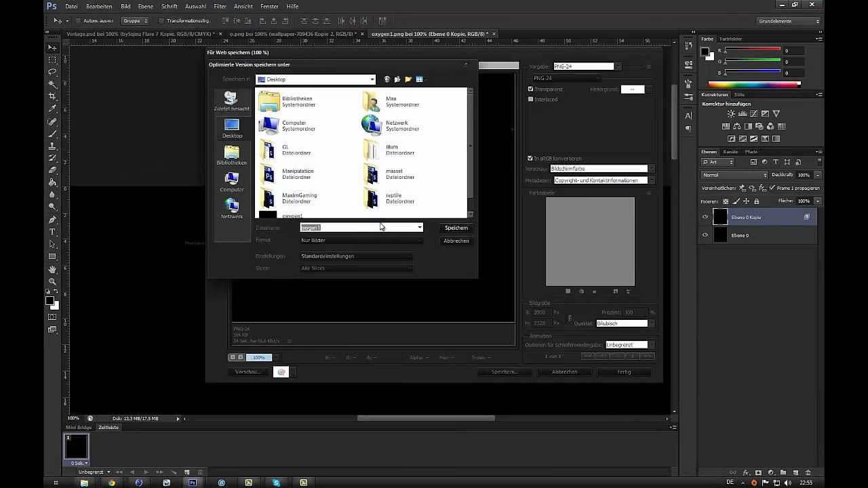868x488 pixels.
Task: Select the Hand tool
Action: pos(52,269)
